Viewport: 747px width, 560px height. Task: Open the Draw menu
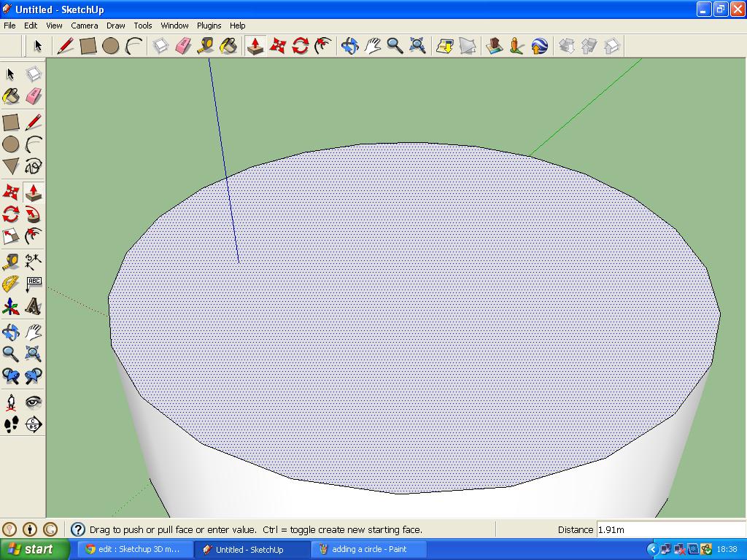click(116, 26)
